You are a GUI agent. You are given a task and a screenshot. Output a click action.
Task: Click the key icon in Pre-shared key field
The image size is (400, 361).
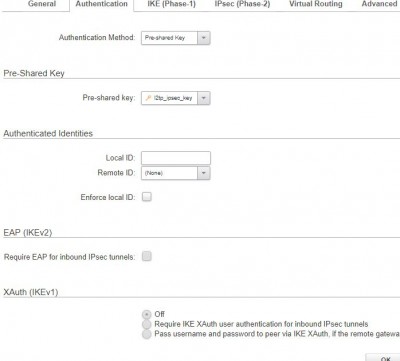click(x=148, y=98)
